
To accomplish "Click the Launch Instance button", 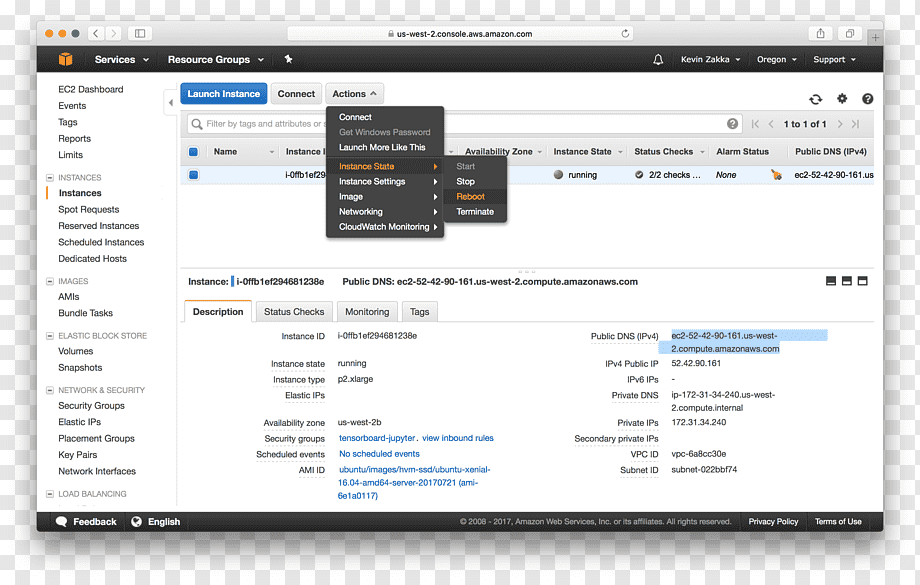I will (224, 94).
